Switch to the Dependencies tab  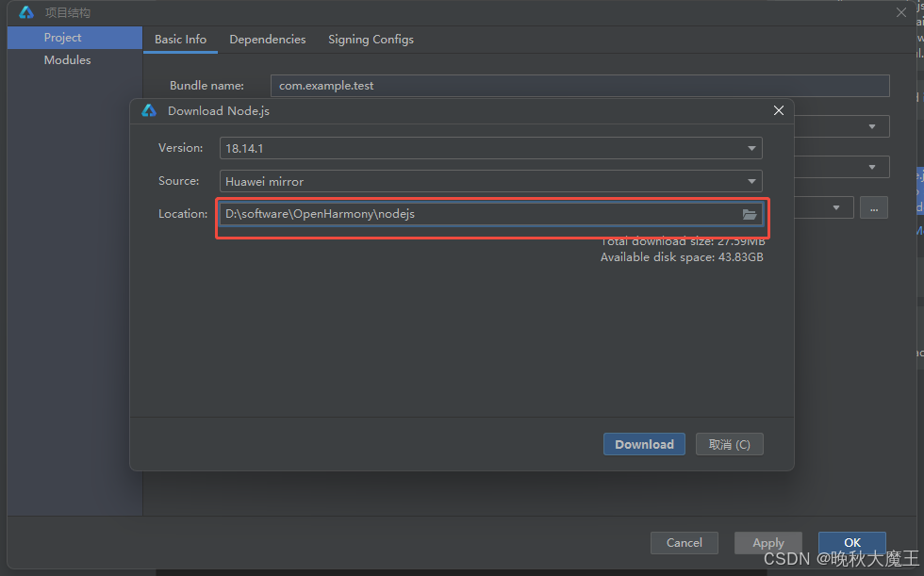[268, 40]
